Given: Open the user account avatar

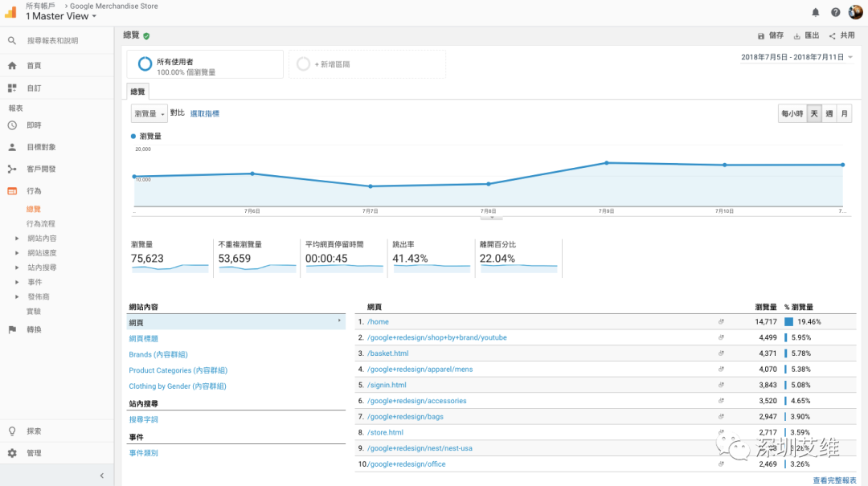Looking at the screenshot, I should point(855,11).
